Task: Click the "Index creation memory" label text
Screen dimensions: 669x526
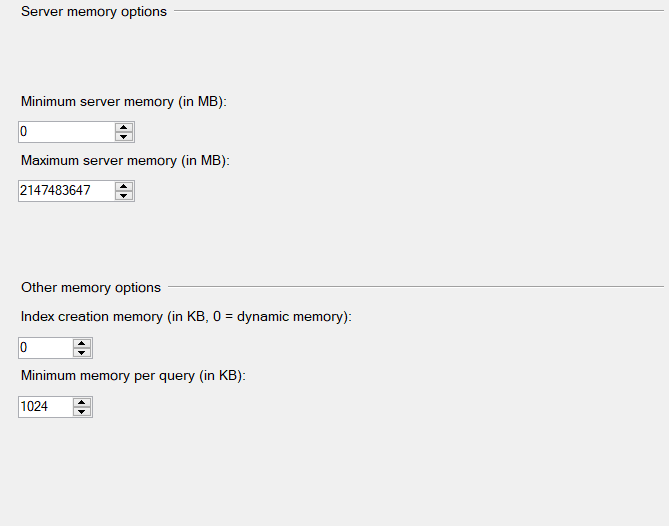Action: tap(186, 317)
